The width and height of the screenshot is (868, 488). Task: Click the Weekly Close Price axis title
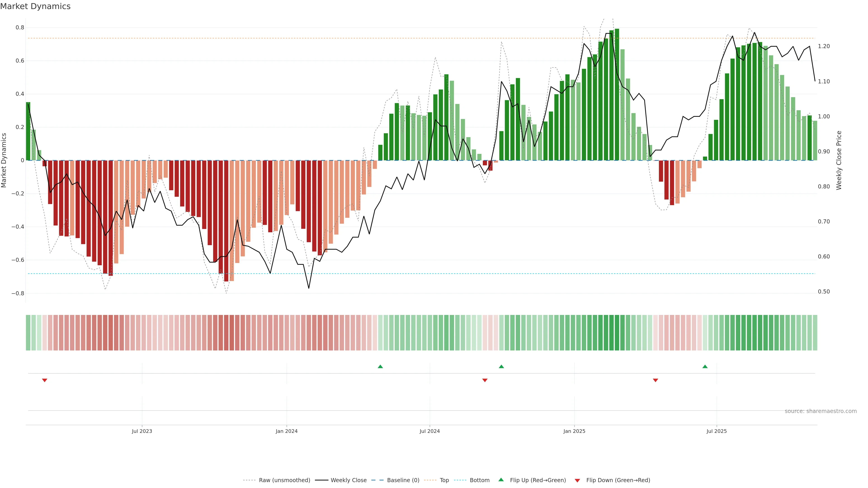839,160
